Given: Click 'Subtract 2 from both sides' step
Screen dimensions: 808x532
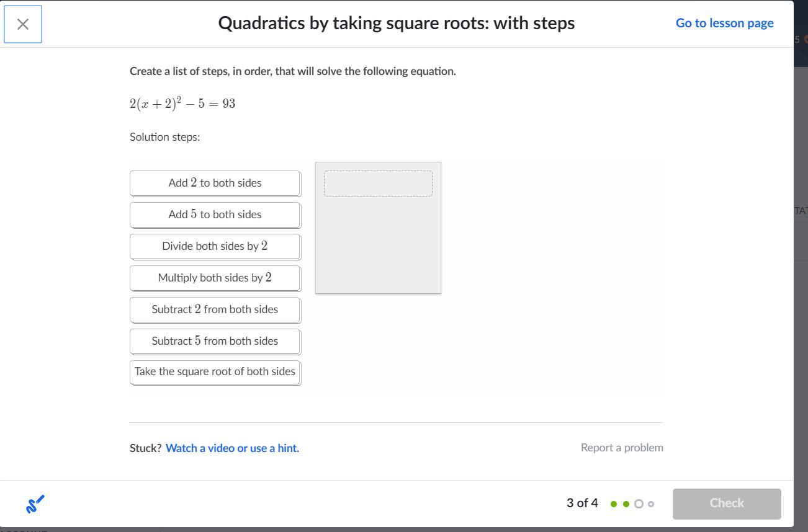Looking at the screenshot, I should pos(215,309).
